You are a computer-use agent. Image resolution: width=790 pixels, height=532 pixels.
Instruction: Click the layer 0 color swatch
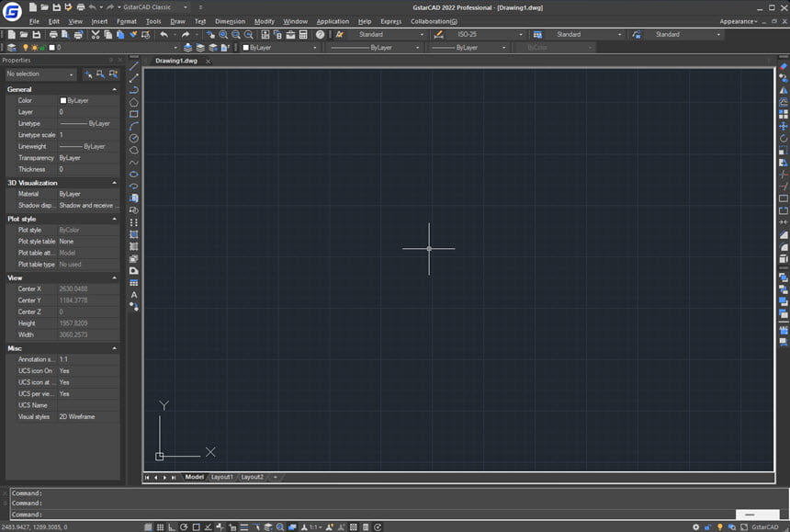tap(51, 48)
